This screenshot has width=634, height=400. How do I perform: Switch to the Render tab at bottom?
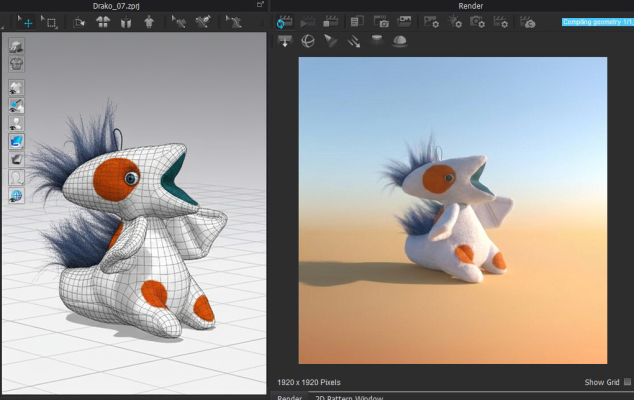click(x=290, y=397)
